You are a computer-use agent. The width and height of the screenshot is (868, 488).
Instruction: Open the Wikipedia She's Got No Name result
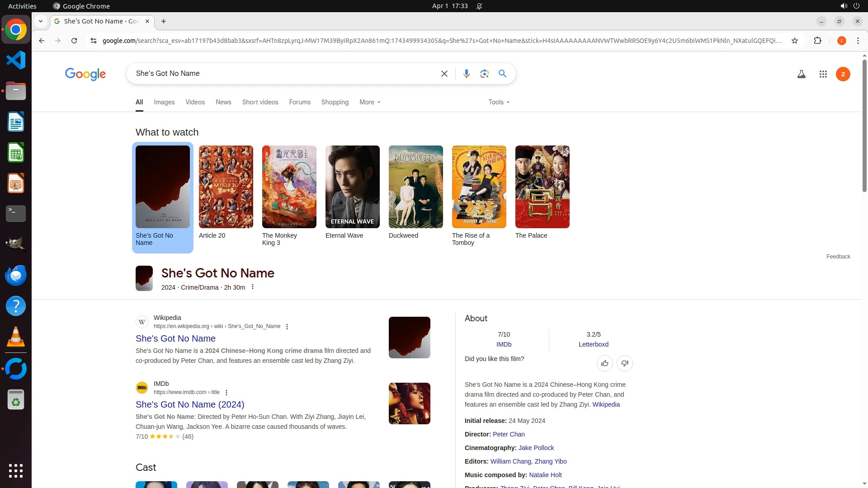[x=175, y=338]
